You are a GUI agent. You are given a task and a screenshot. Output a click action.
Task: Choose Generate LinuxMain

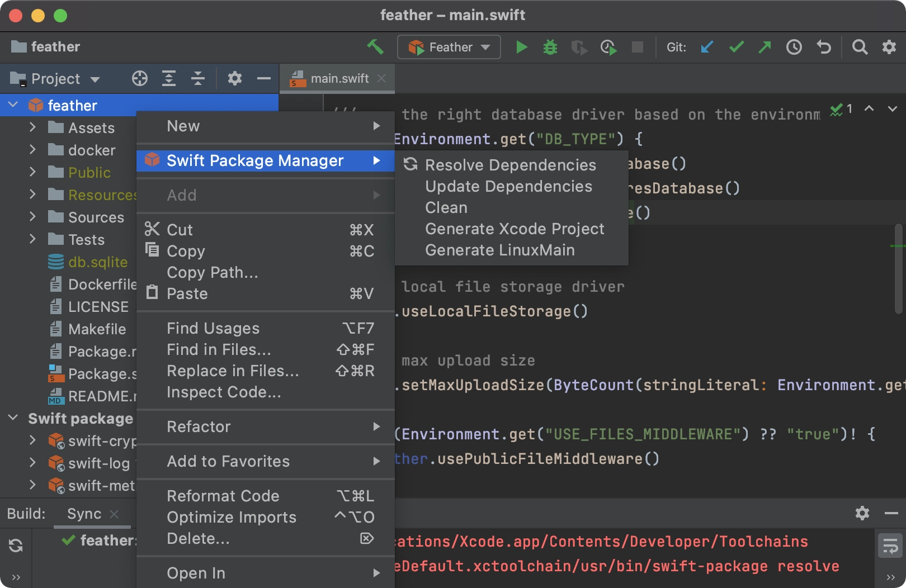pyautogui.click(x=511, y=250)
